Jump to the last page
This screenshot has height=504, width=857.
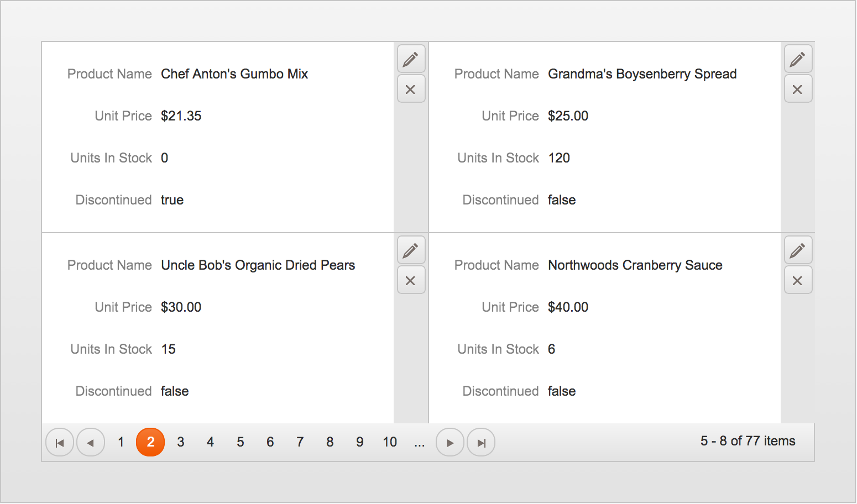(x=481, y=442)
